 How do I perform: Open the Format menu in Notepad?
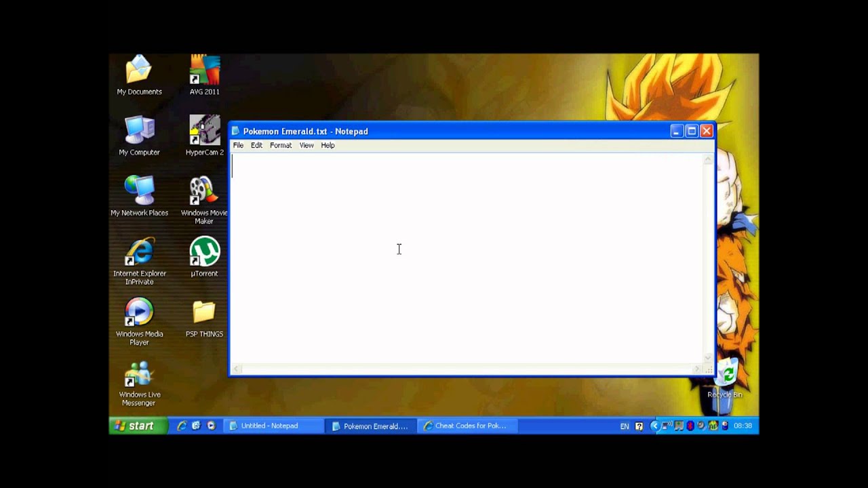[281, 145]
